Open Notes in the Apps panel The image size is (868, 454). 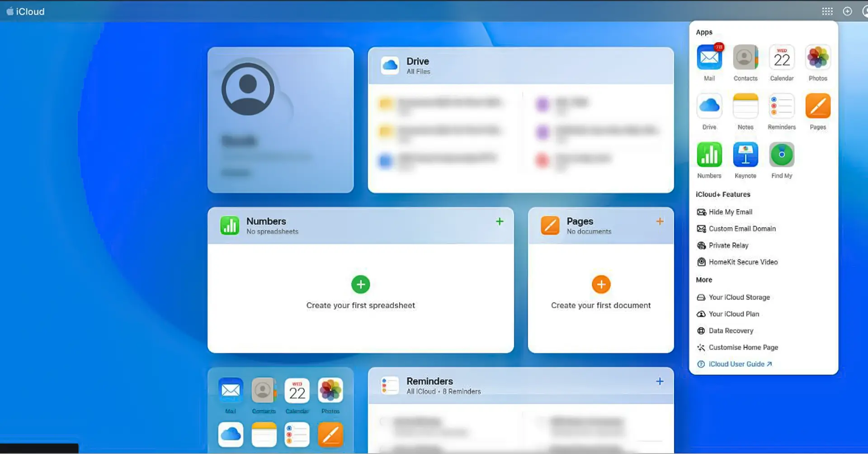pyautogui.click(x=745, y=106)
